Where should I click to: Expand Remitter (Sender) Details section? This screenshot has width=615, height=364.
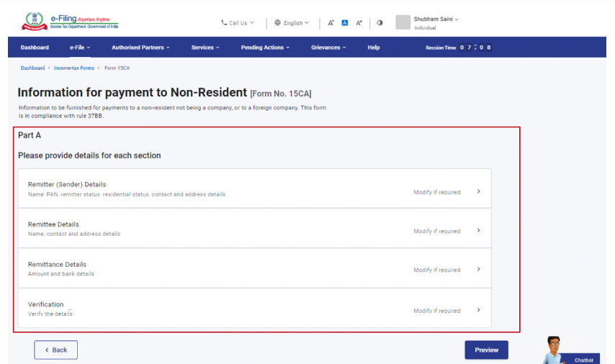(254, 188)
